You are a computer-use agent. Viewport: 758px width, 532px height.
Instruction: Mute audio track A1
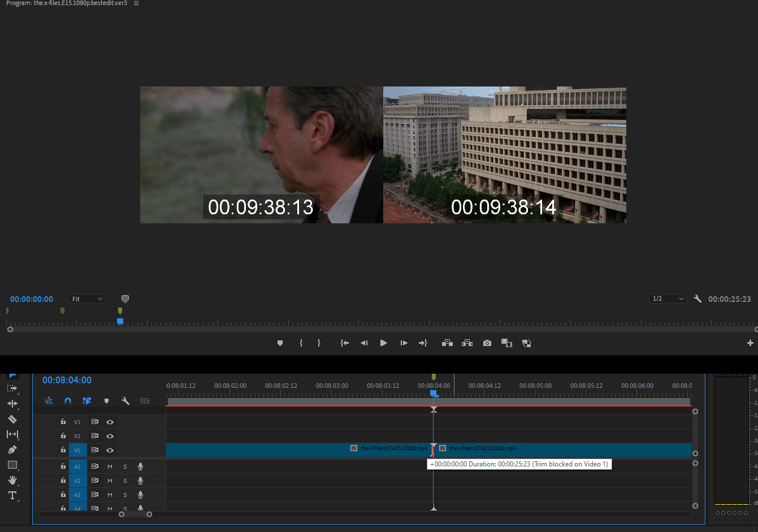pos(110,466)
